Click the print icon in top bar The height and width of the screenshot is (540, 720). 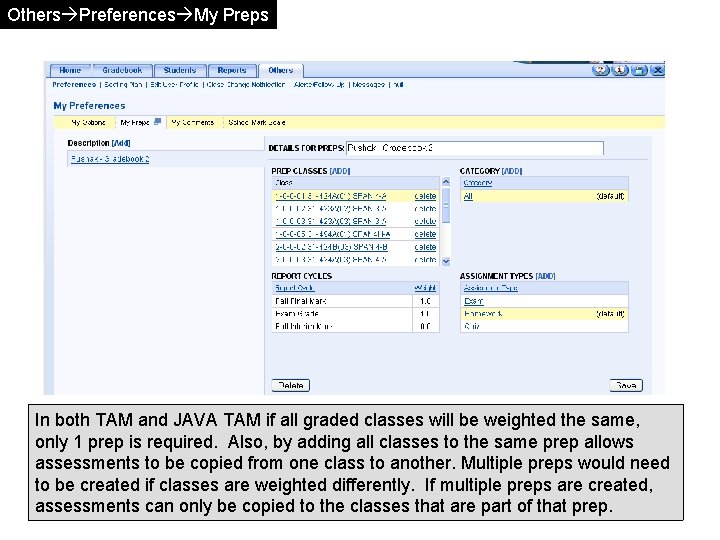(639, 70)
